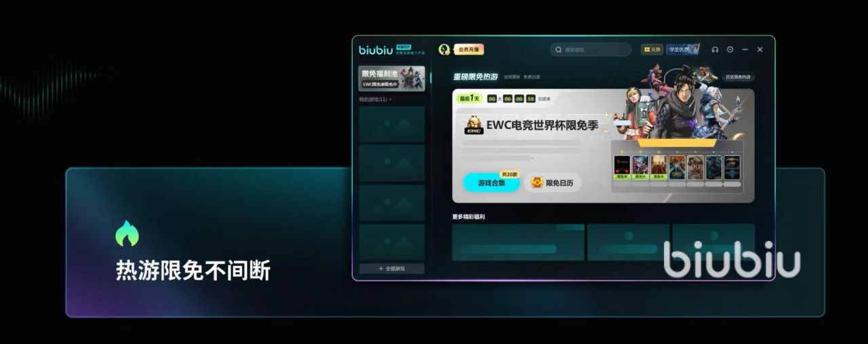Image resolution: width=868 pixels, height=344 pixels.
Task: Open the 会员充值 membership recharge button
Action: (469, 50)
